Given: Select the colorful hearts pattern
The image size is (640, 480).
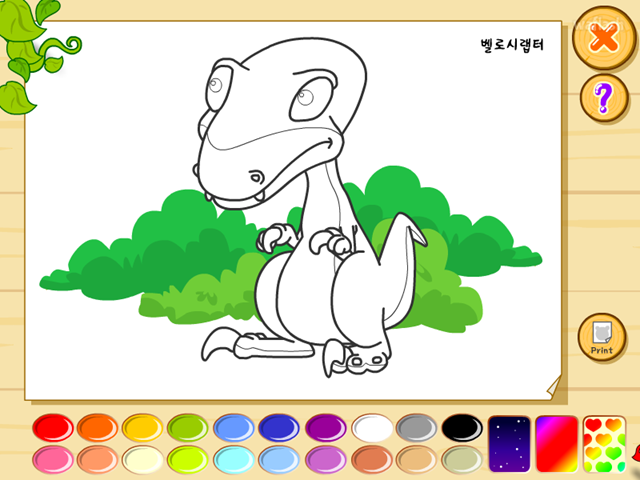Looking at the screenshot, I should [604, 444].
